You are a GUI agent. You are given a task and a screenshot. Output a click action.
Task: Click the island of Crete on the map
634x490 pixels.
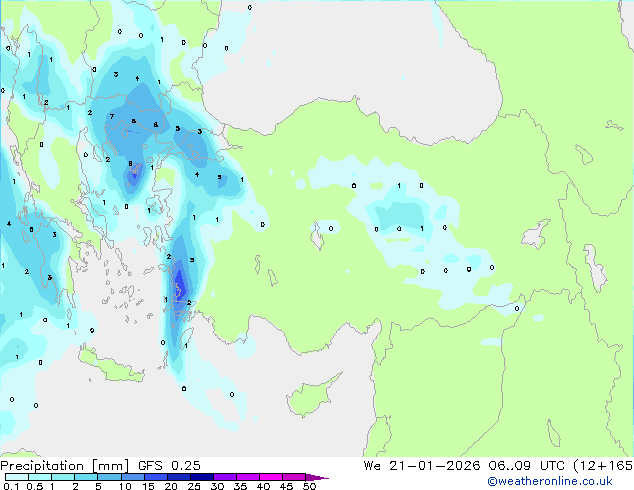[111, 367]
